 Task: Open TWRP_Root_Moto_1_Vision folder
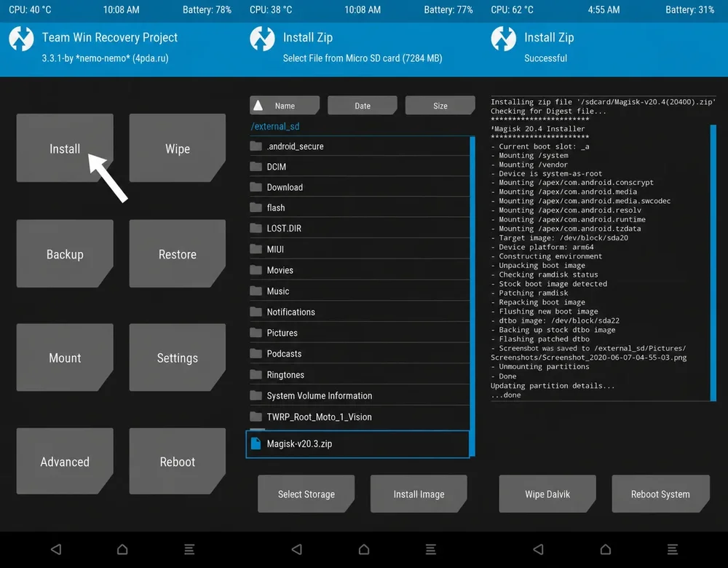(360, 417)
